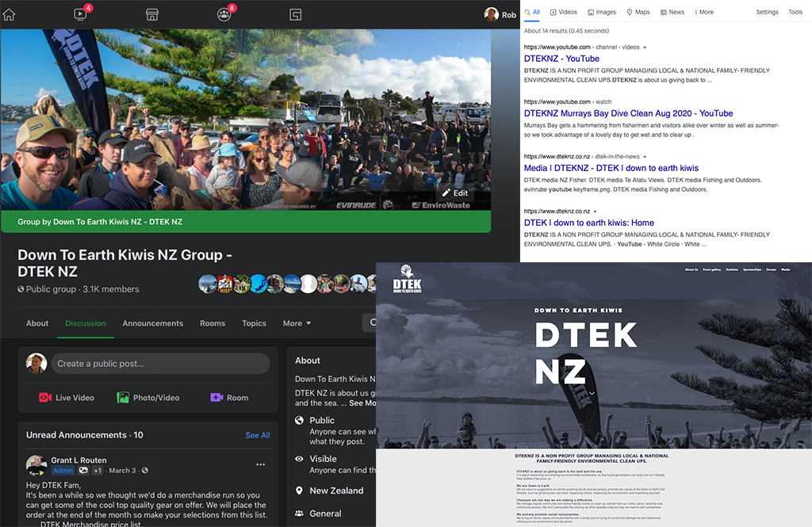Expand the More tab dropdown
812x527 pixels.
coord(297,323)
